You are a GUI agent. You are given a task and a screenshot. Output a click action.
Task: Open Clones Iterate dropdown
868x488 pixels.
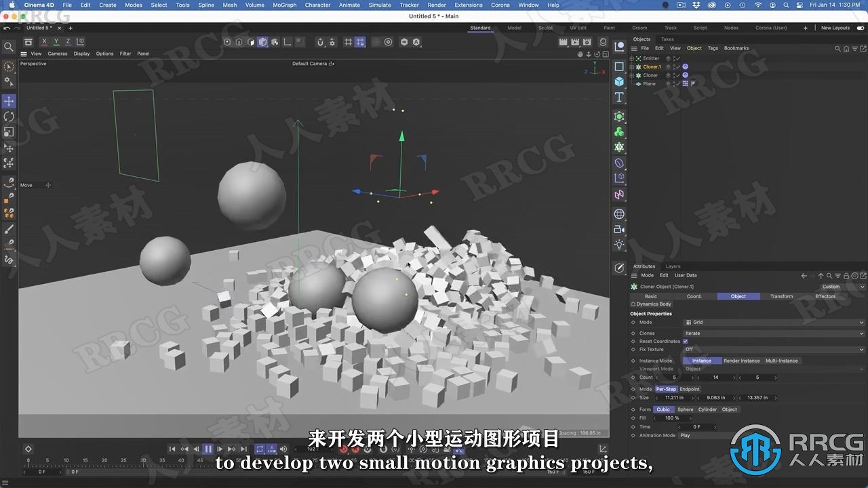(x=774, y=333)
